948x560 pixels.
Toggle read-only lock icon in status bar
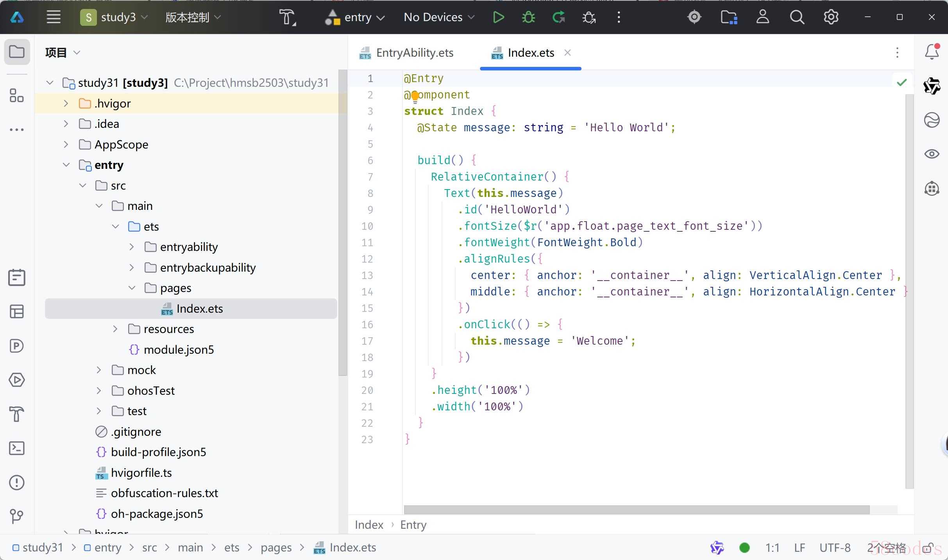[928, 548]
